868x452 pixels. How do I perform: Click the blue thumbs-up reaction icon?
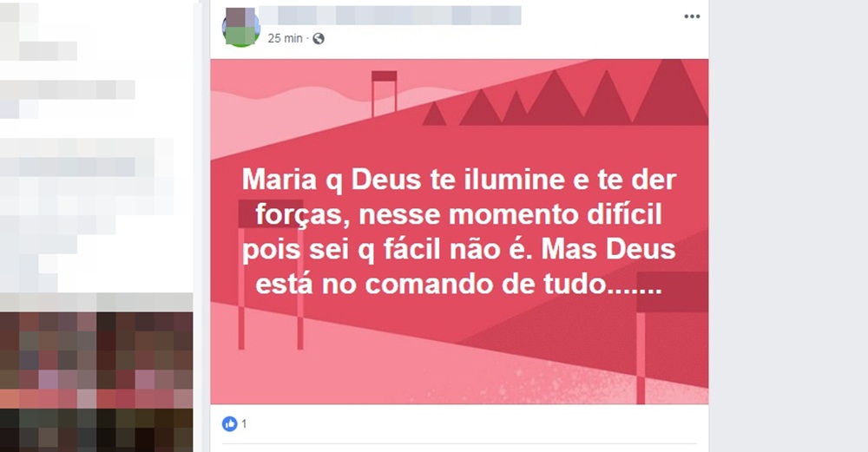(229, 423)
